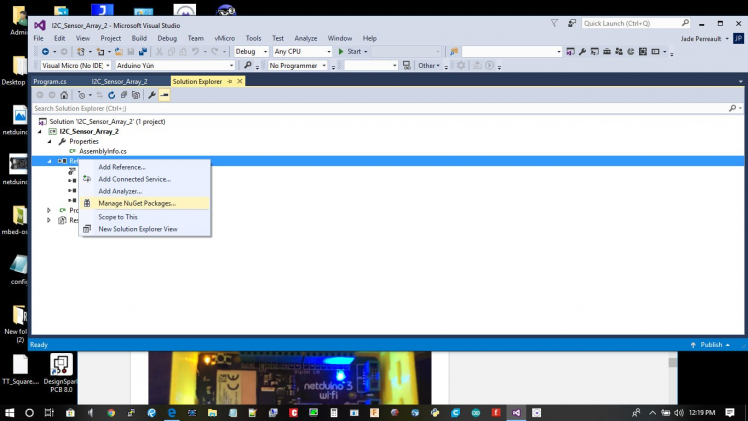Open Properties via the wrench icon
748x421 pixels.
tap(152, 95)
